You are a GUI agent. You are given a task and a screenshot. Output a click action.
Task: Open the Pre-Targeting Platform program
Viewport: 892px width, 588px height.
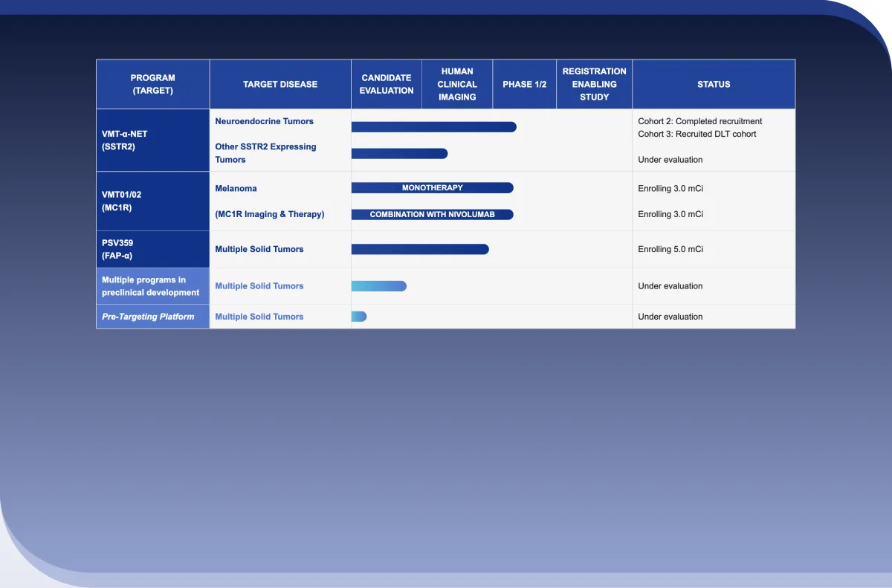click(x=148, y=316)
